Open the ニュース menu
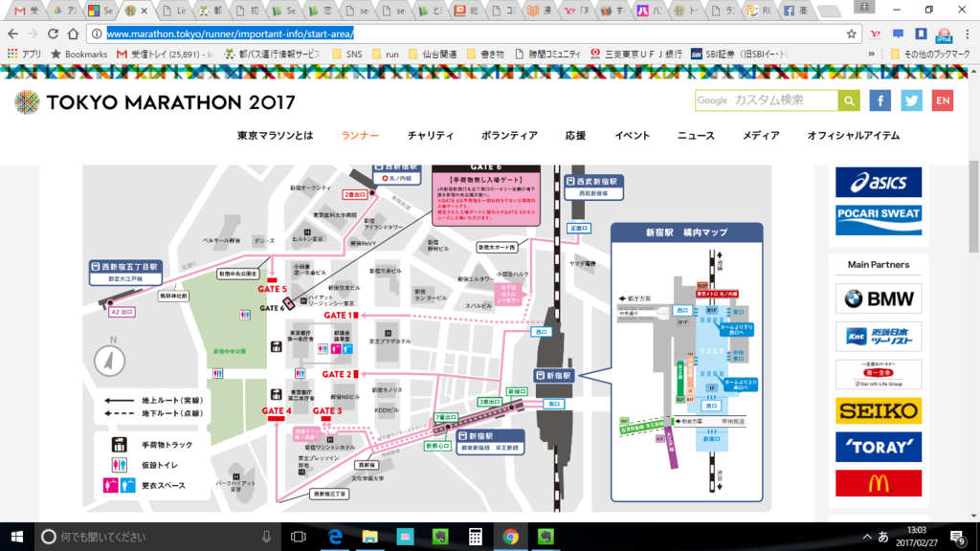 click(696, 136)
